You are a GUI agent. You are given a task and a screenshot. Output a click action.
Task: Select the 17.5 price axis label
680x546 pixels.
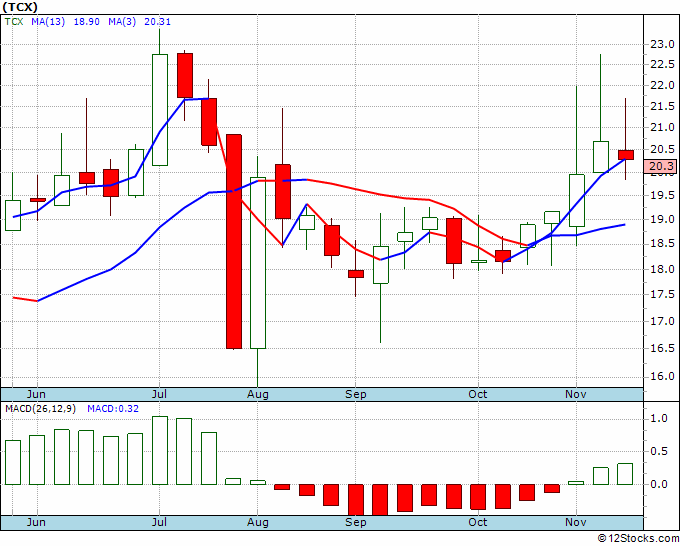pyautogui.click(x=662, y=294)
